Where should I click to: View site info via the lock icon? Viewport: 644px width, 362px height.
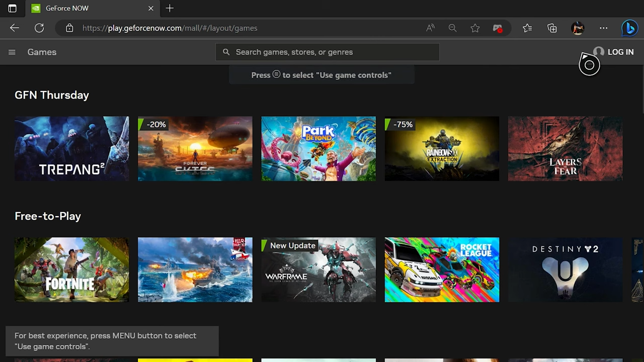point(69,28)
